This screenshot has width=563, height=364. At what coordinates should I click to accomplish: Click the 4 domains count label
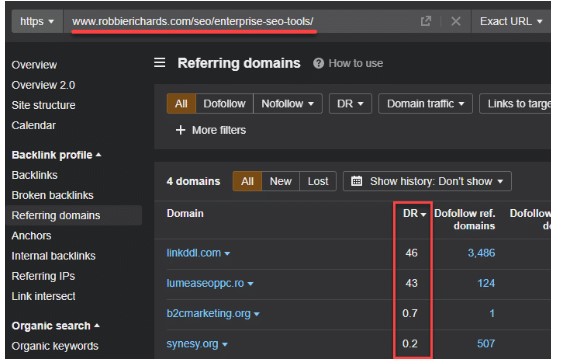[x=193, y=181]
